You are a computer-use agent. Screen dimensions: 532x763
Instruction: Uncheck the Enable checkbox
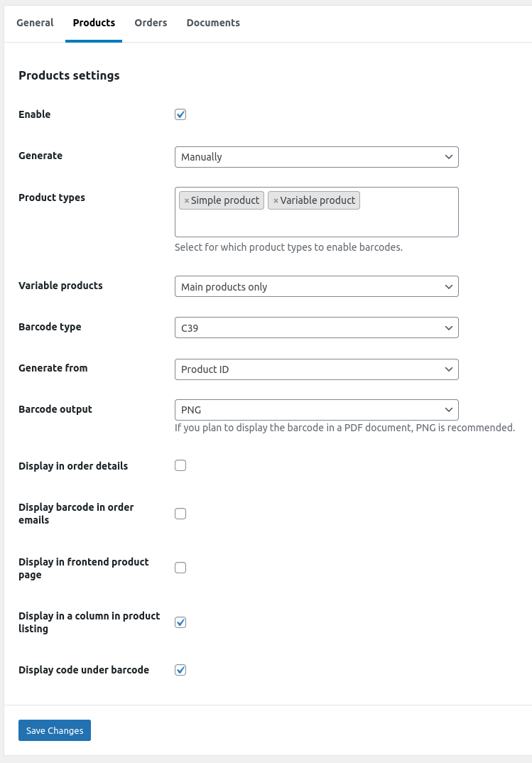180,114
